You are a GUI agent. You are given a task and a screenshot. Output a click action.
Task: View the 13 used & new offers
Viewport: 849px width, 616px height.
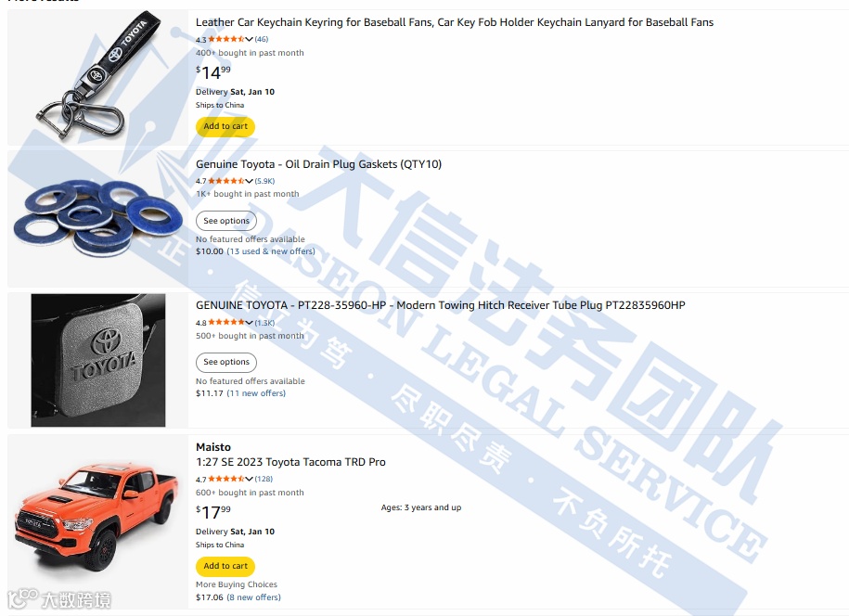pos(271,251)
